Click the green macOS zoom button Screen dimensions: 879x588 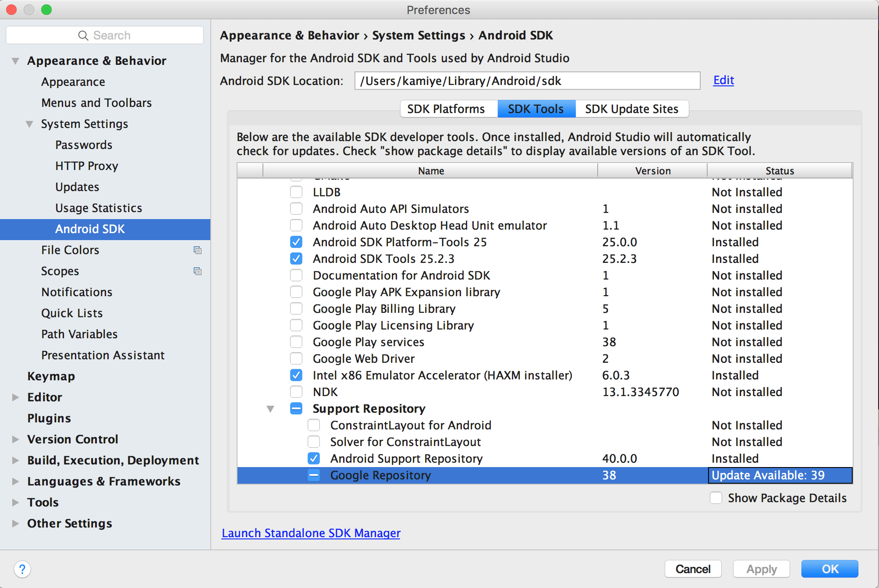click(46, 10)
